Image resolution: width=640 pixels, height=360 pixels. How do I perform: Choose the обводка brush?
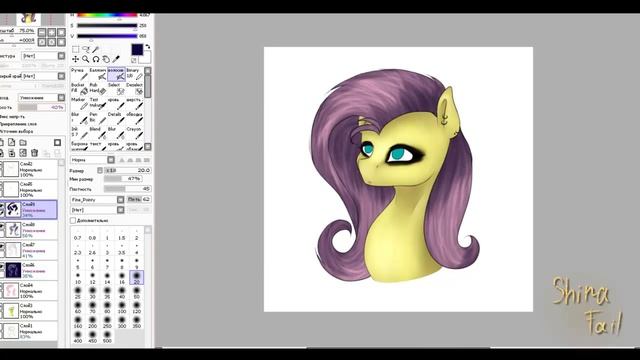coord(134,118)
